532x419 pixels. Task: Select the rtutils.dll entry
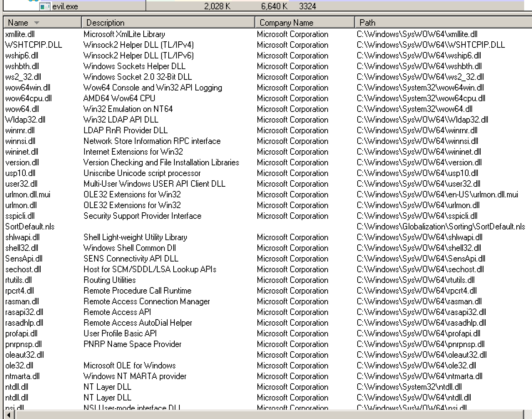[19, 280]
